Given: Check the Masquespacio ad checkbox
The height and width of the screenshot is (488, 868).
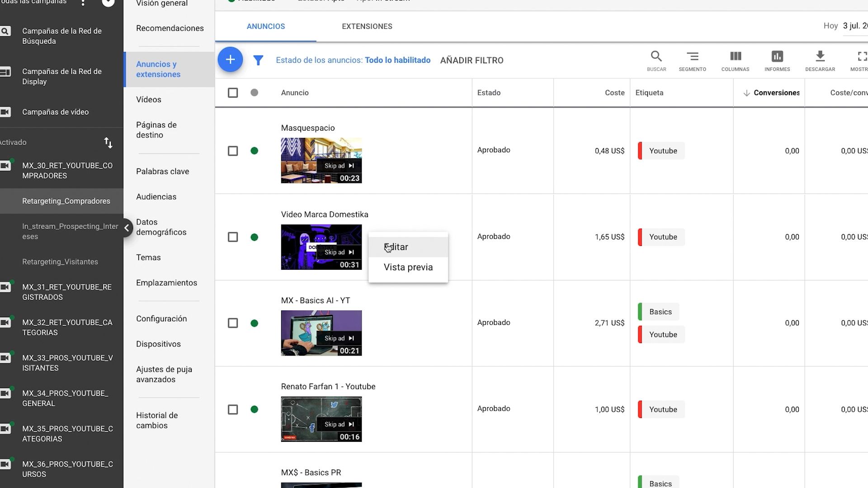Looking at the screenshot, I should point(233,151).
